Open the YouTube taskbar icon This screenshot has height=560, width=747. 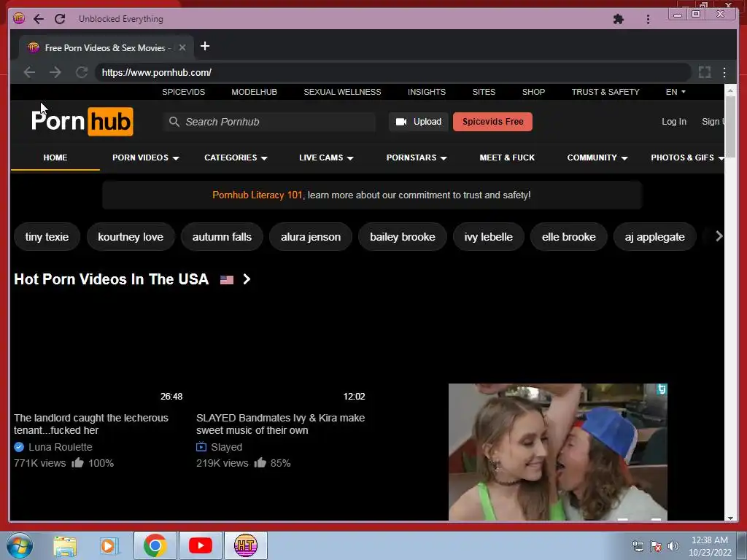coord(200,545)
